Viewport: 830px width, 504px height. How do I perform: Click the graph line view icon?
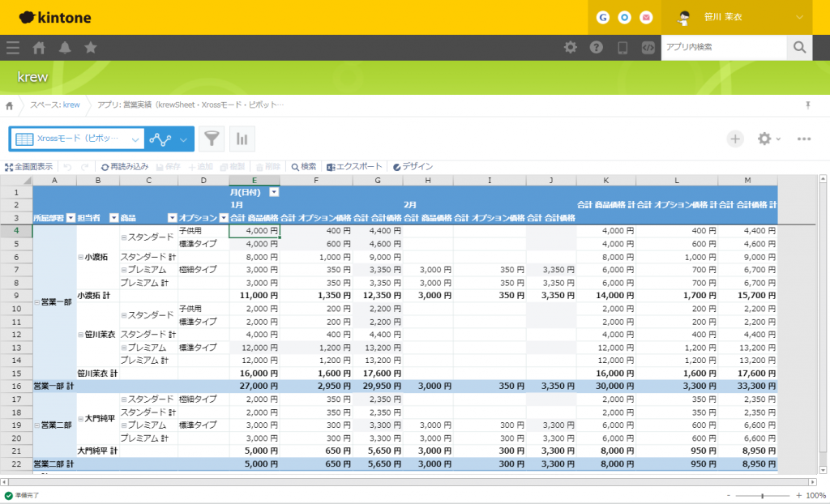tap(160, 139)
